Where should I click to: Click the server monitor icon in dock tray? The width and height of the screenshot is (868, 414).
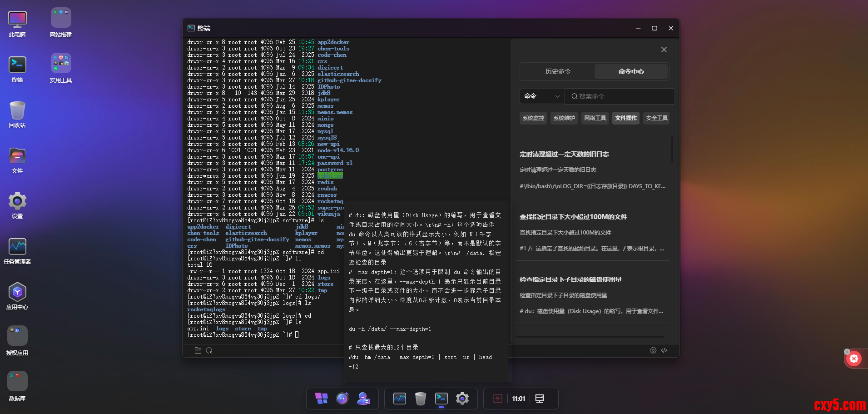click(x=539, y=399)
